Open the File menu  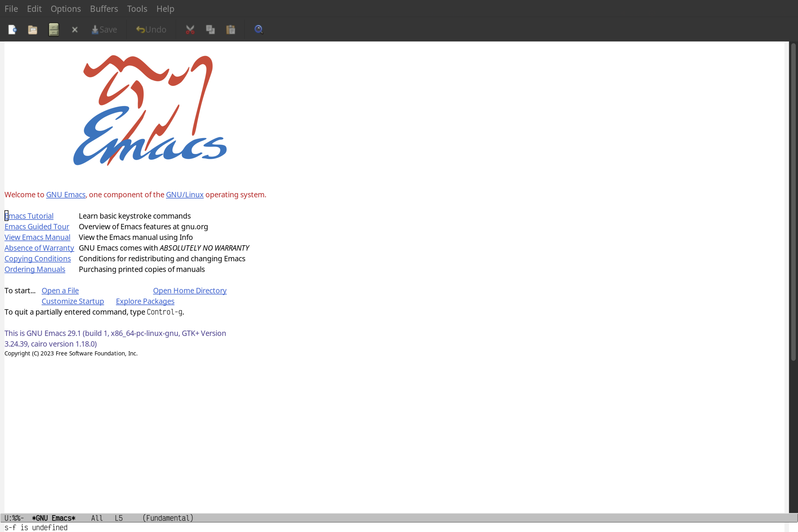pos(11,8)
